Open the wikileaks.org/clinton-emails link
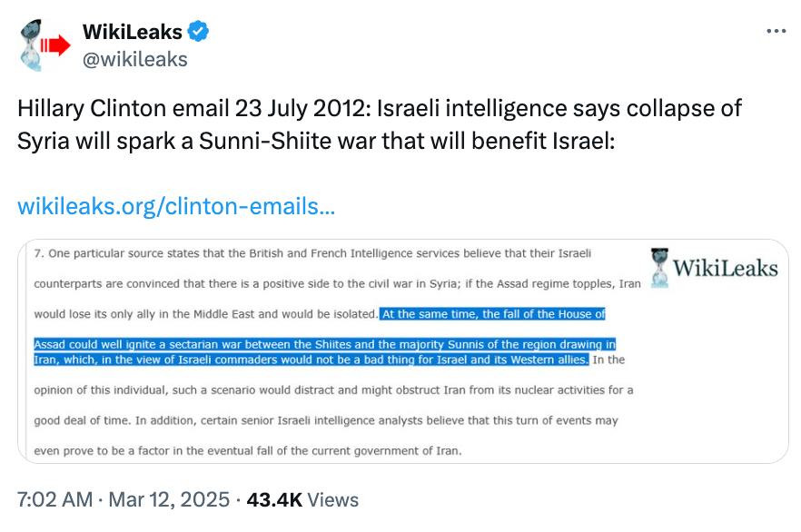Screen dimensions: 801x532 click(x=176, y=206)
